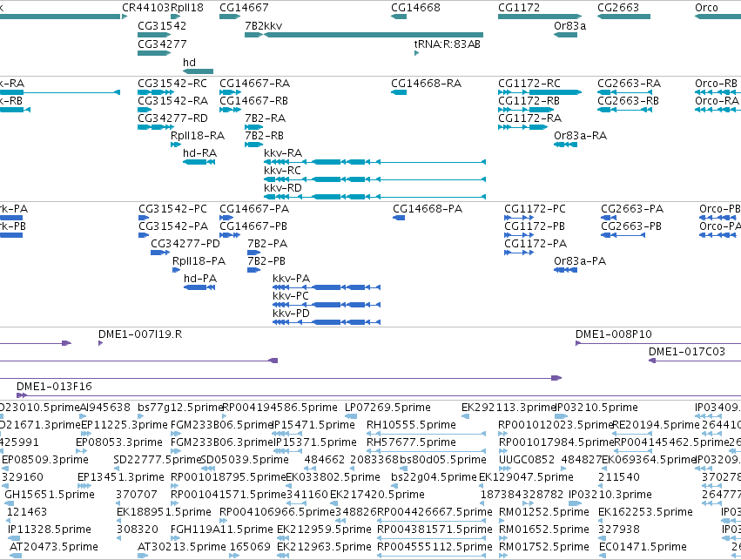This screenshot has width=741, height=560.
Task: Click transcript kkv-RA
Action: 374,162
